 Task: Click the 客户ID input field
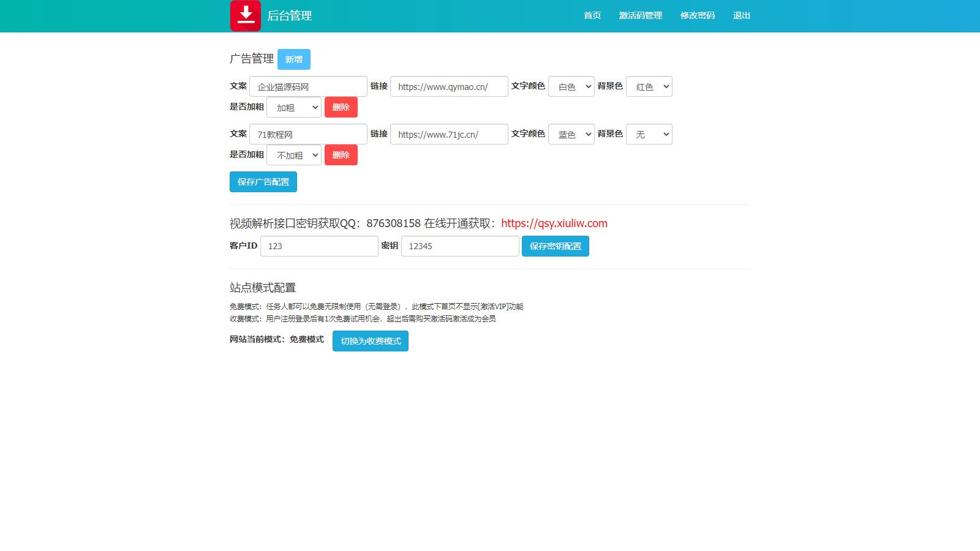tap(318, 246)
